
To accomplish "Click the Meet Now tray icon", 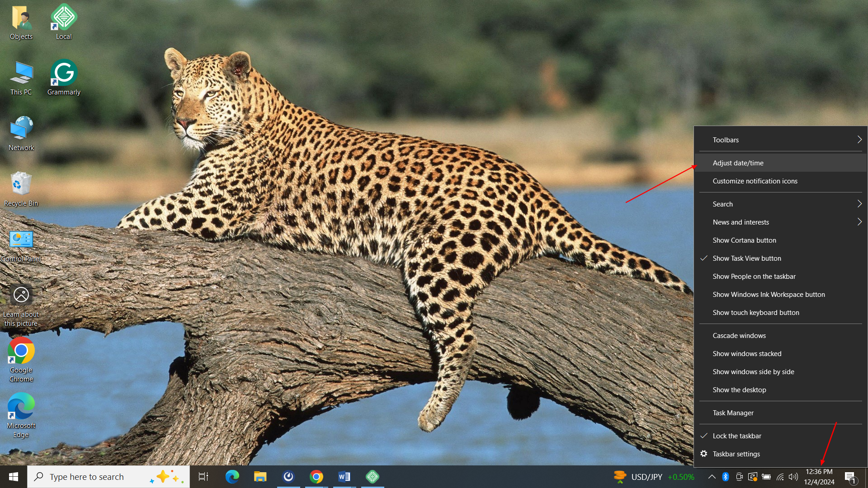I will [739, 477].
